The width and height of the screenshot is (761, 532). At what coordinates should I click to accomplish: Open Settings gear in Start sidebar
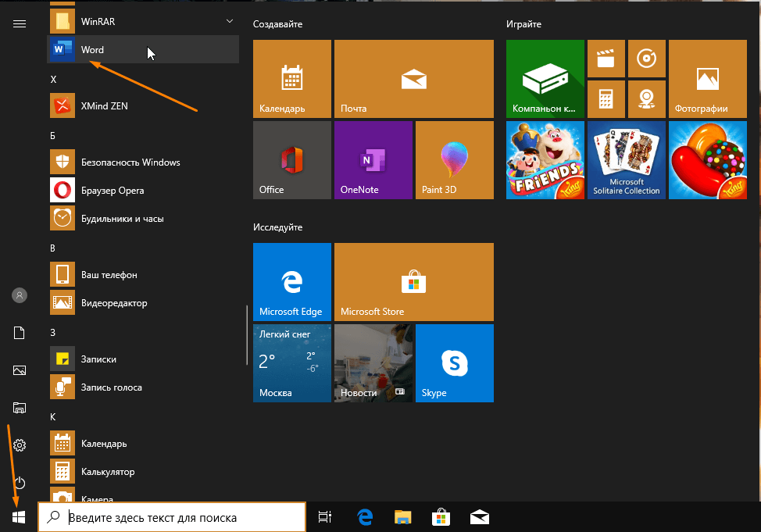[20, 445]
